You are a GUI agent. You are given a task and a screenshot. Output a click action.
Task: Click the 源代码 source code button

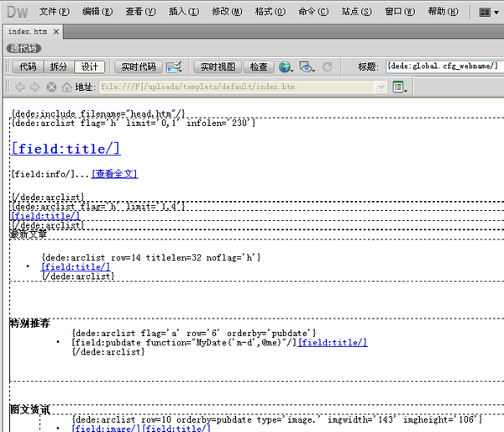24,48
